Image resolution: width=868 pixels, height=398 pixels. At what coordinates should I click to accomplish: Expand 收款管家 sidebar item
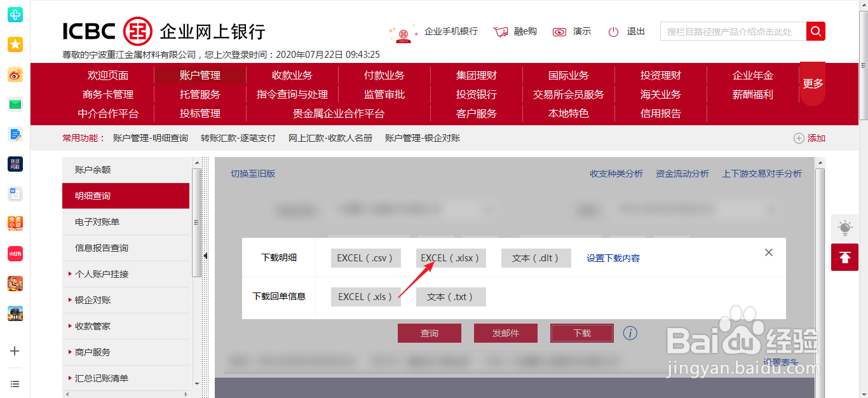(126, 326)
